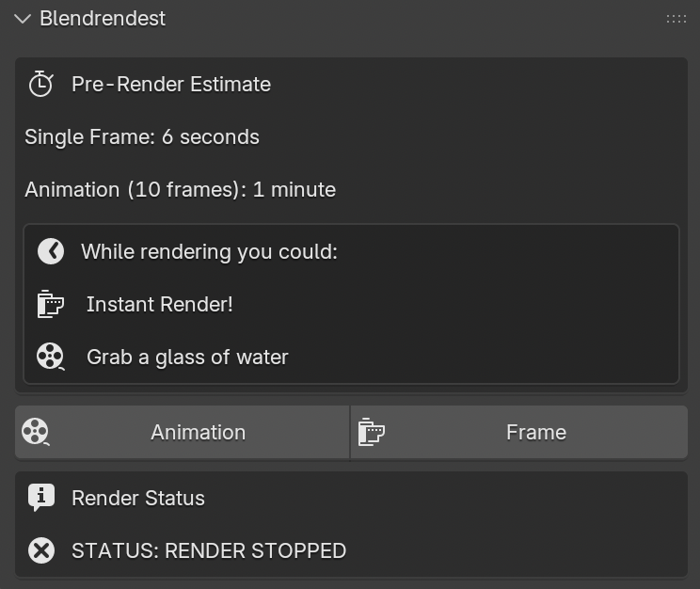Click the render icon beside Instant Render
The image size is (700, 589).
51,304
